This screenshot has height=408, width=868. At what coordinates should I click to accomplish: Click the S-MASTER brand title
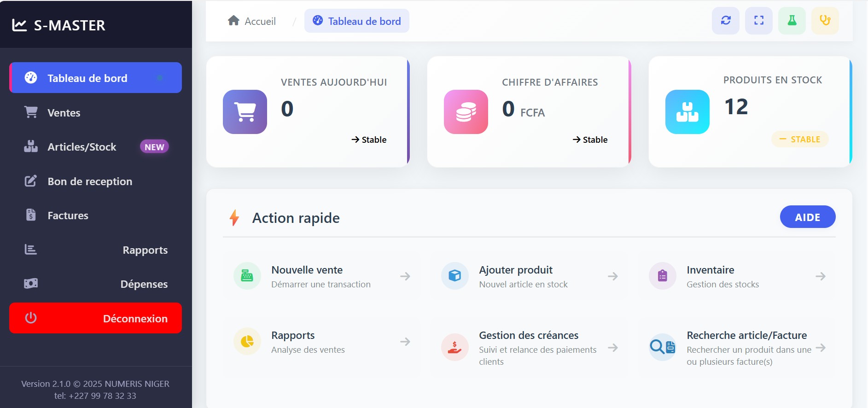tap(70, 25)
